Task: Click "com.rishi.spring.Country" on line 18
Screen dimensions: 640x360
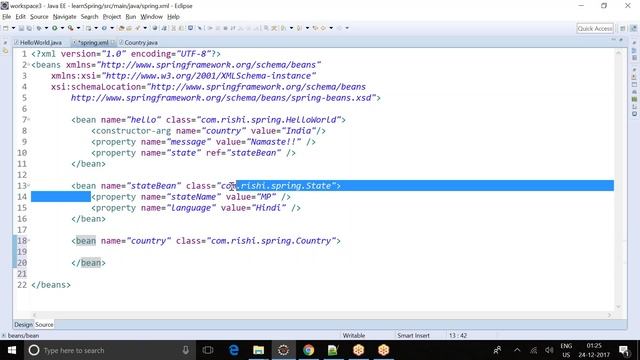Action: coord(271,241)
